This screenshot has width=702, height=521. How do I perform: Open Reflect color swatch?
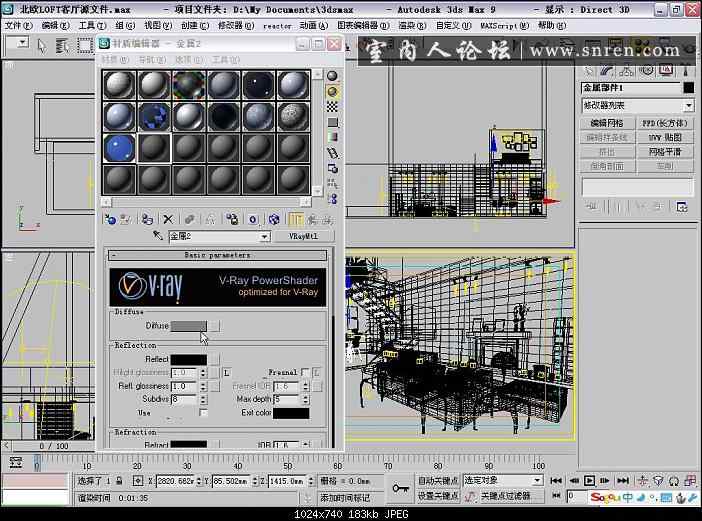(x=189, y=359)
